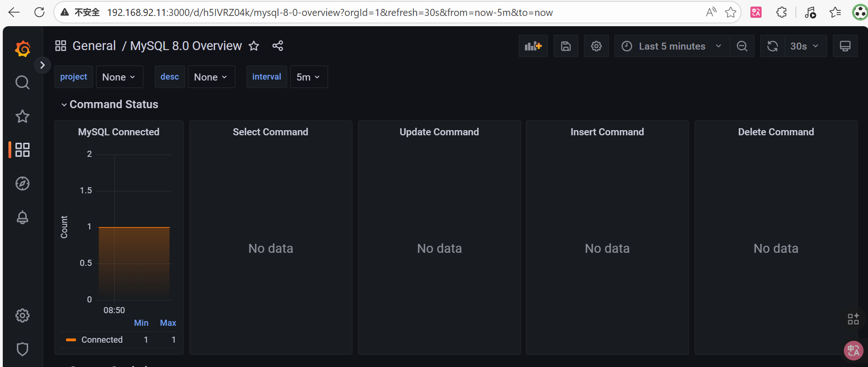This screenshot has width=868, height=367.
Task: Click the MySQL 8.0 Overview title
Action: 186,46
